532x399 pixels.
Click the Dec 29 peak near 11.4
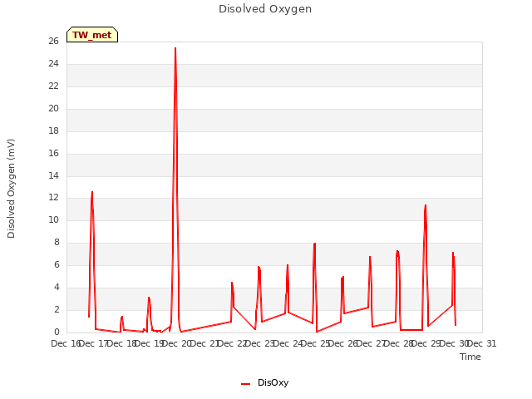426,205
